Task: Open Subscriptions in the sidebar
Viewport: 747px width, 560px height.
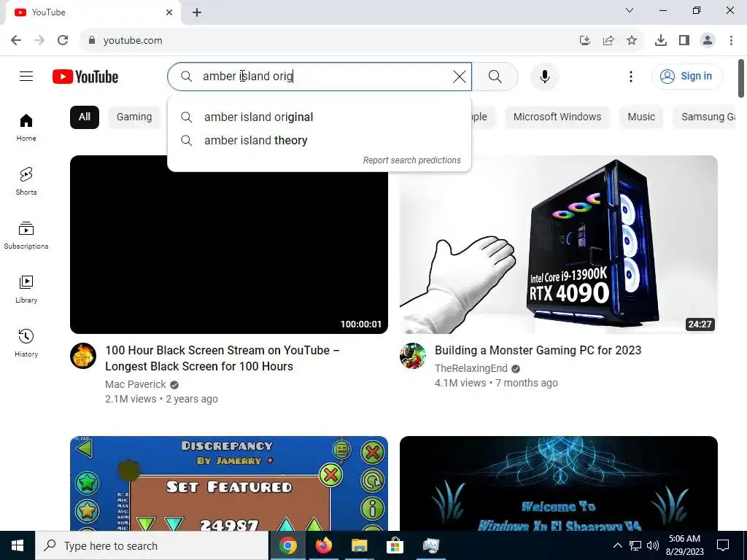Action: [26, 236]
